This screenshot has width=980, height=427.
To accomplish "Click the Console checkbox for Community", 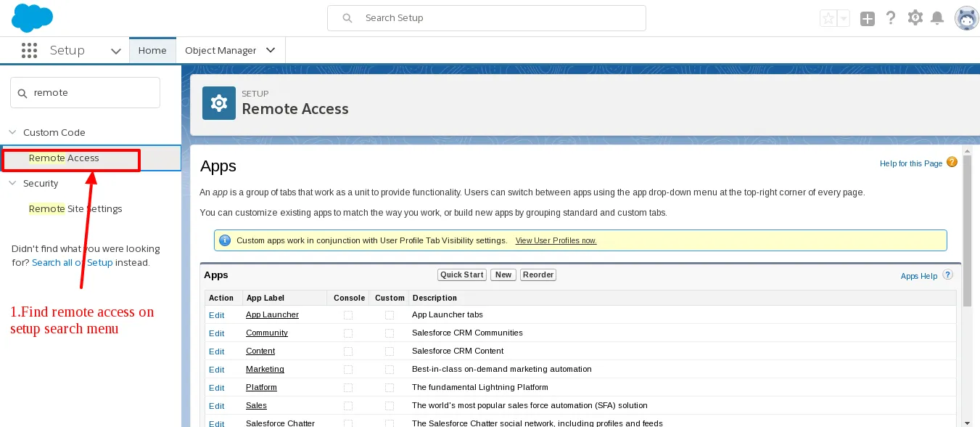I will (348, 333).
